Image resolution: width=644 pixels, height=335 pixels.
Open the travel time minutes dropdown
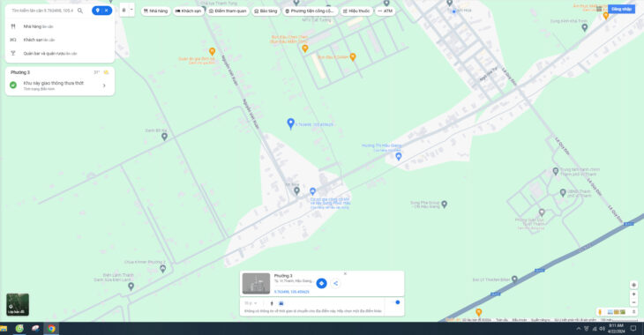pyautogui.click(x=251, y=303)
